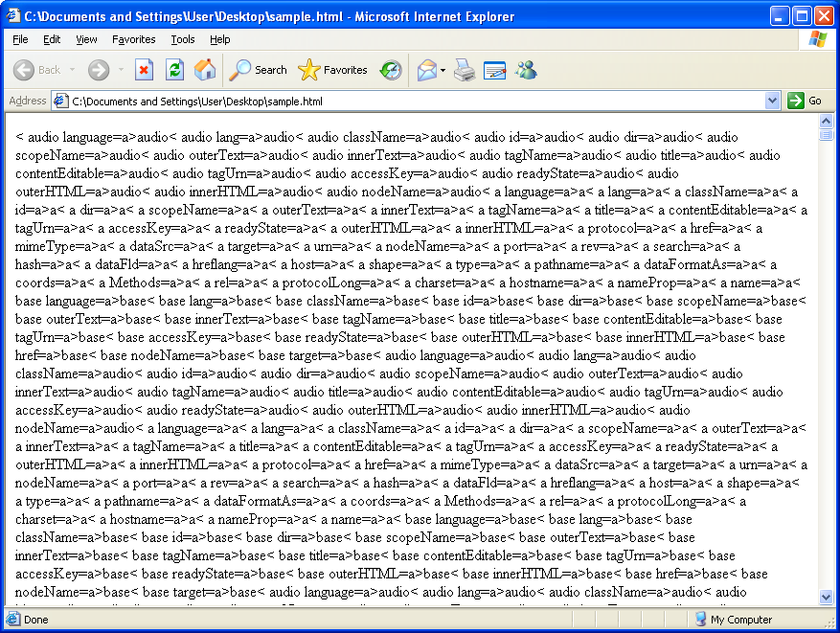Click inside the Address bar field

[412, 101]
